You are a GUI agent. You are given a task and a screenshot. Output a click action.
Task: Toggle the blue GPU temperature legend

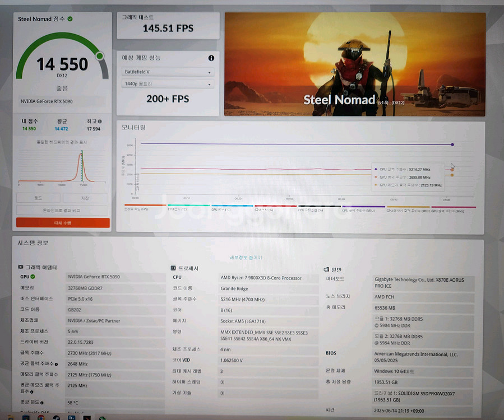click(x=232, y=207)
